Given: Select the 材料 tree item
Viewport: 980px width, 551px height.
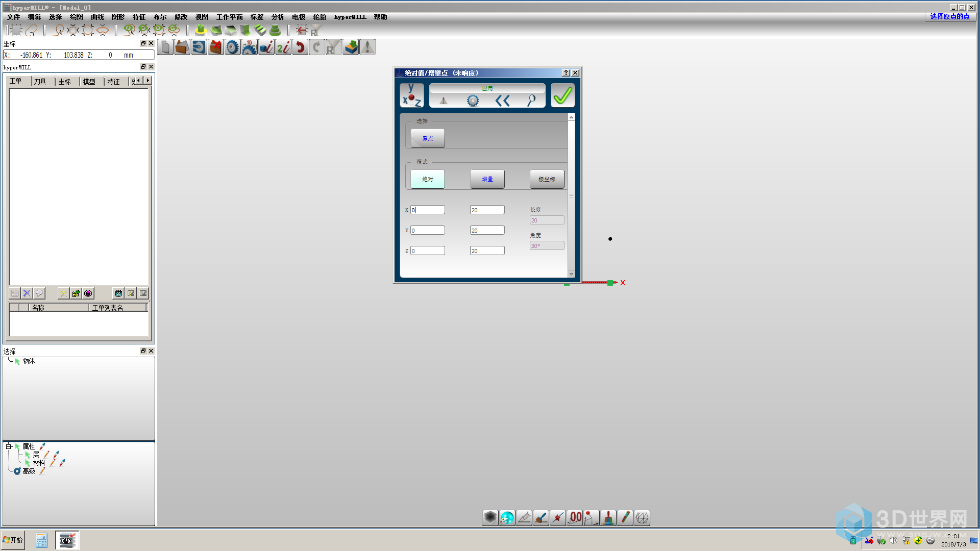Looking at the screenshot, I should tap(39, 463).
